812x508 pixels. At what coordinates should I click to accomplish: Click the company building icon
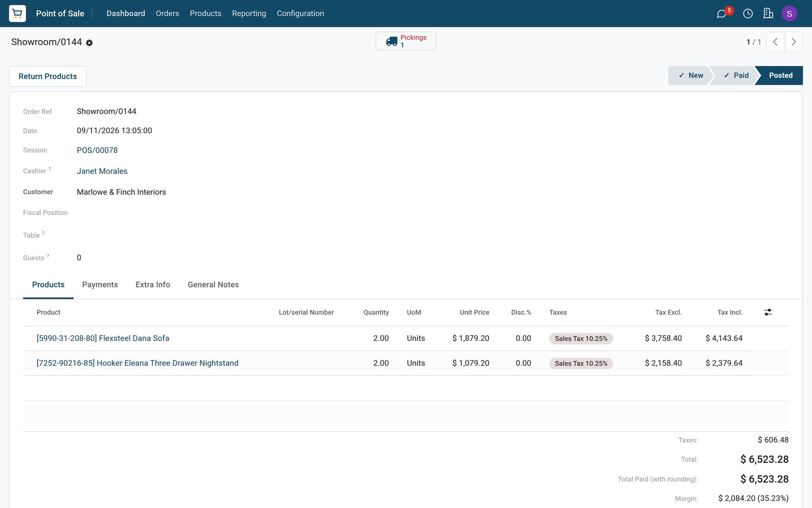(x=768, y=14)
